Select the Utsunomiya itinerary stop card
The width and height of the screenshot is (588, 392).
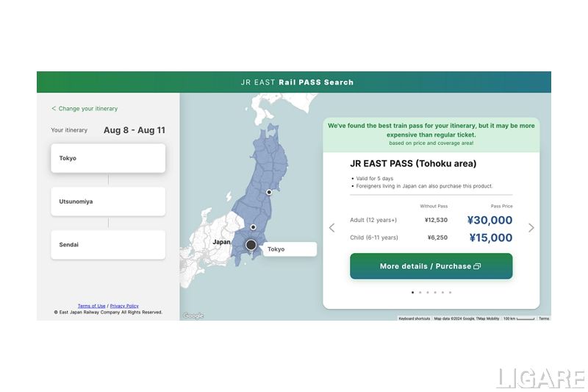(x=108, y=202)
